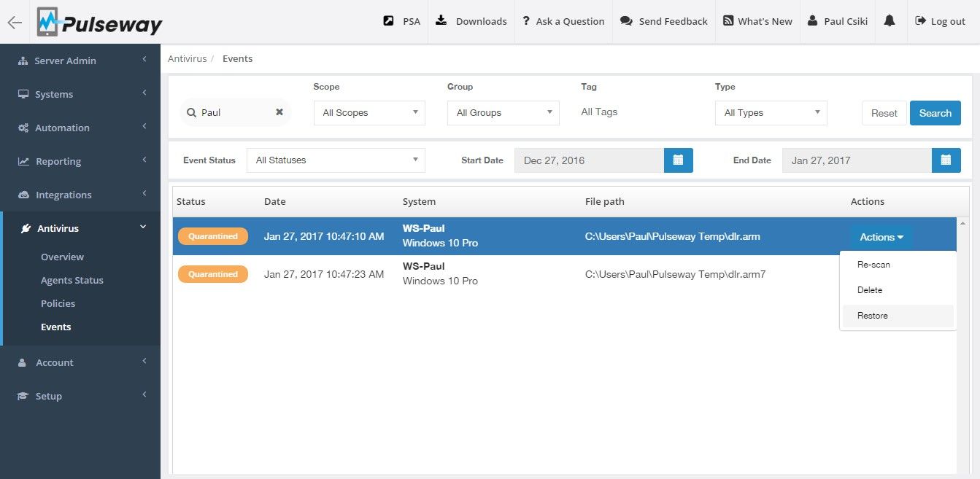Image resolution: width=980 pixels, height=479 pixels.
Task: Click the Downloads arrow icon
Action: pyautogui.click(x=441, y=20)
